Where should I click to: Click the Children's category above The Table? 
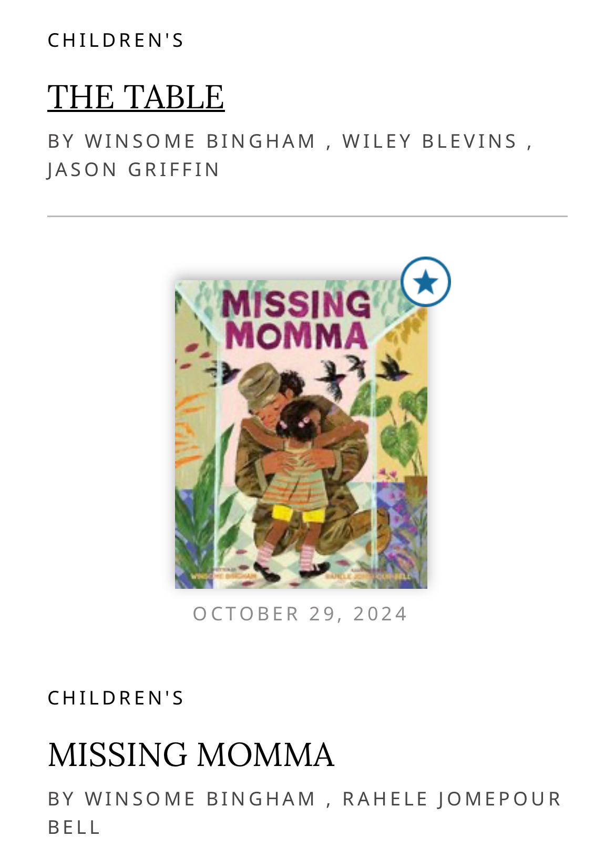[116, 40]
